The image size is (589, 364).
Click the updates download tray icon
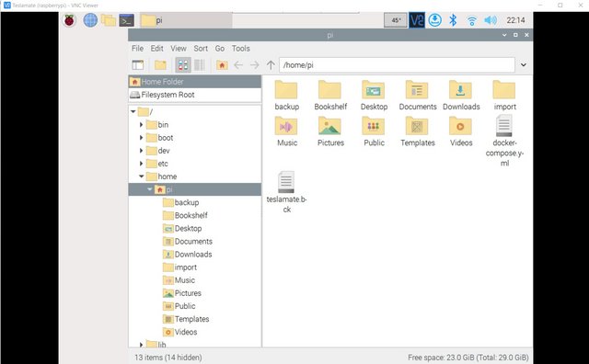click(434, 20)
